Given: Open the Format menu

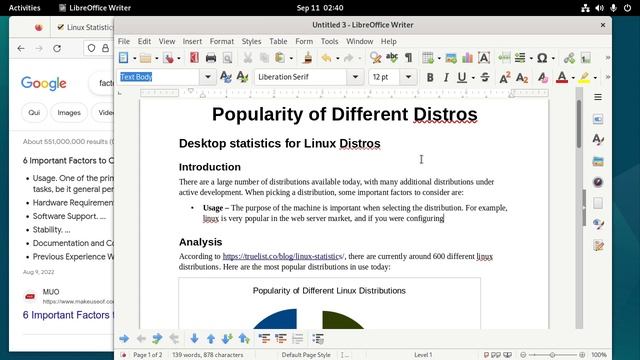Looking at the screenshot, I should coord(222,41).
